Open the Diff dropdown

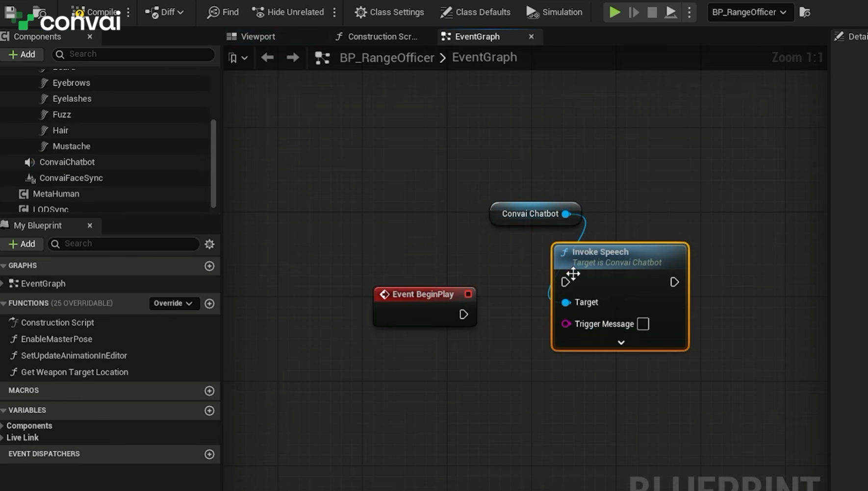(x=164, y=12)
